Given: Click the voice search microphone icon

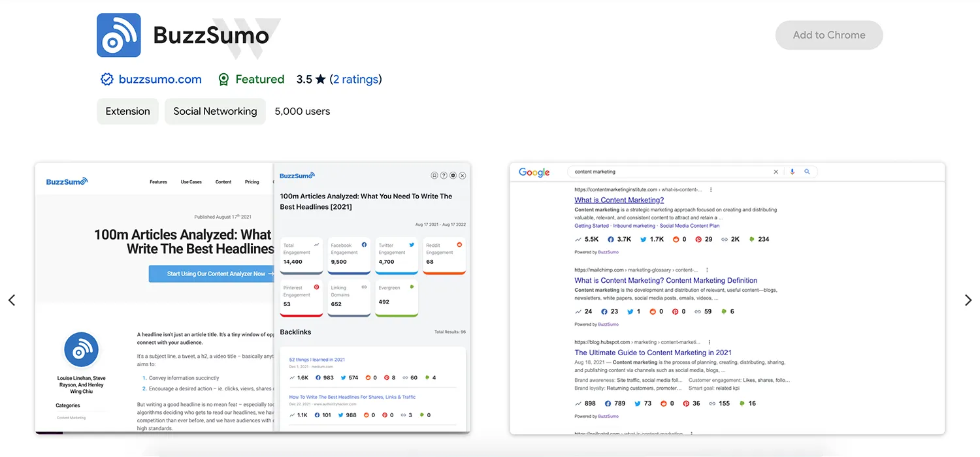Looking at the screenshot, I should (x=792, y=172).
